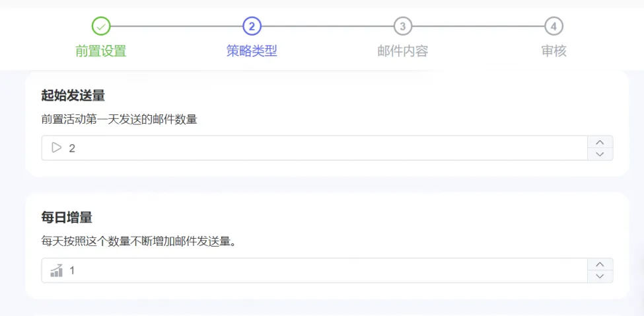The image size is (644, 316).
Task: Click the step 4 circle indicator
Action: [554, 26]
